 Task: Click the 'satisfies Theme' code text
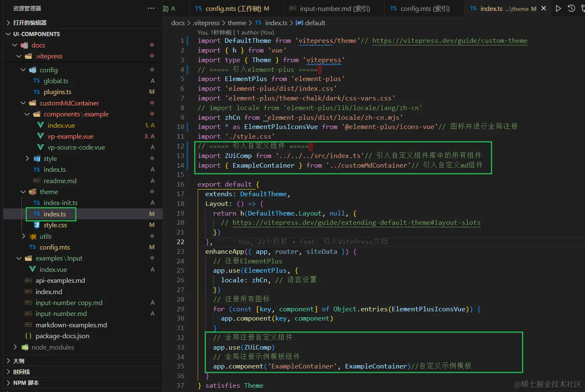click(235, 385)
